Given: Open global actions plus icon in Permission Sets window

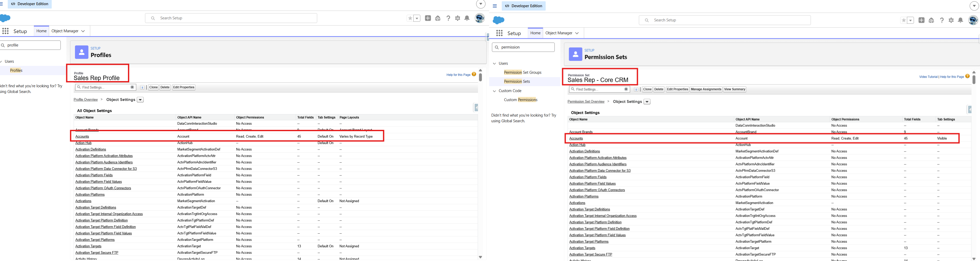Looking at the screenshot, I should (x=921, y=20).
